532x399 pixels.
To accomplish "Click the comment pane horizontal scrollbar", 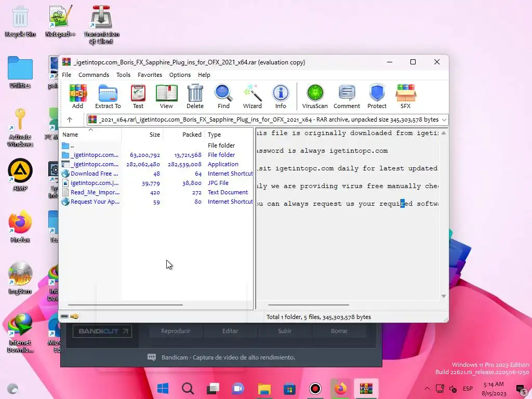I will pyautogui.click(x=309, y=304).
